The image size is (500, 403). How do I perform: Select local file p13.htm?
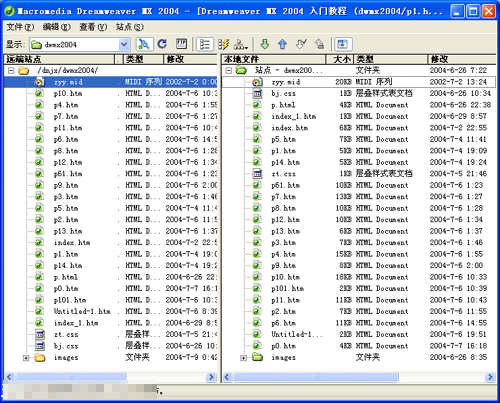(285, 231)
